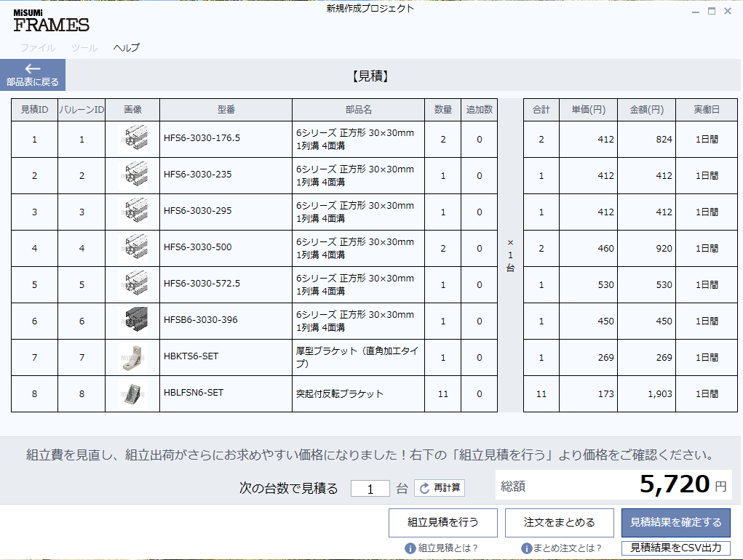Click info icon beside 組立見積とは？
This screenshot has width=743, height=560.
(x=410, y=548)
